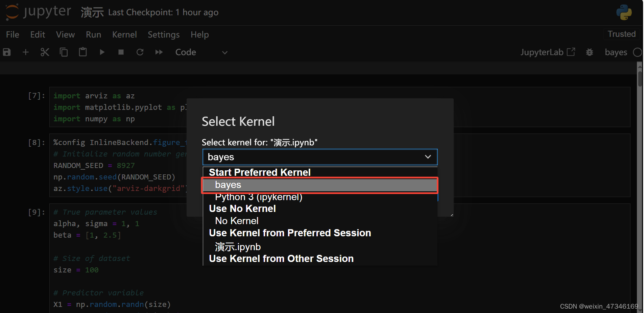Run the current cell with the play icon
This screenshot has width=644, height=313.
(102, 52)
